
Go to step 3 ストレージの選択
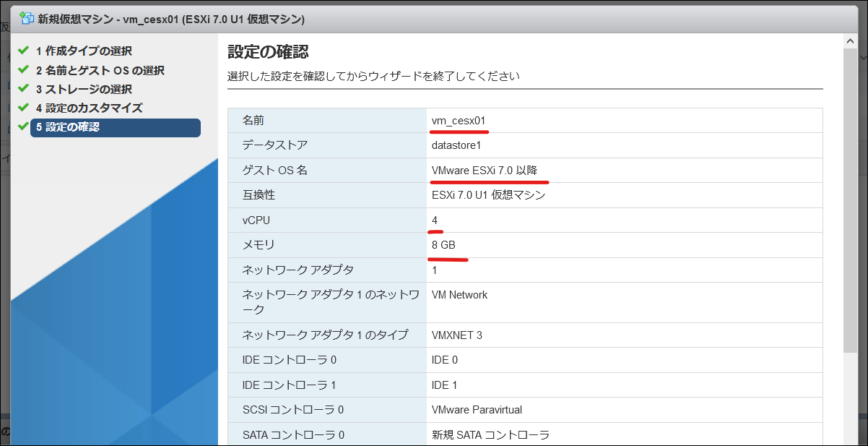point(84,89)
